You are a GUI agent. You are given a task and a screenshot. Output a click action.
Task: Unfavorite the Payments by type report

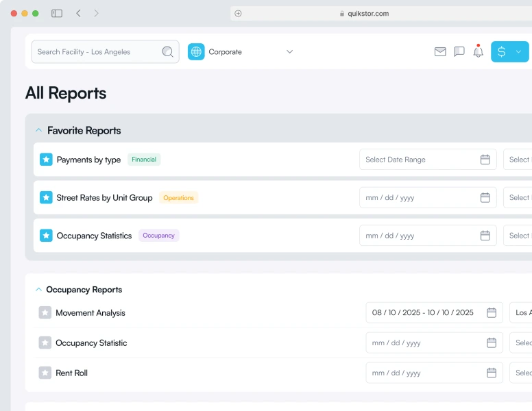click(46, 160)
